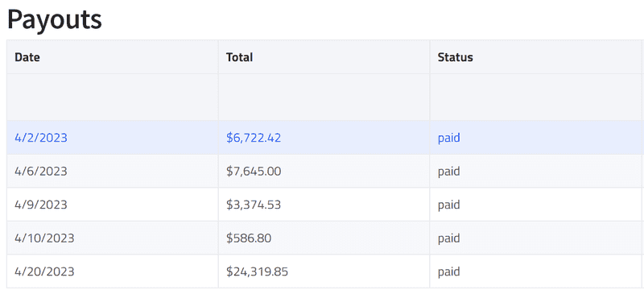The height and width of the screenshot is (290, 644).
Task: Select the 4/6/2023 date cell
Action: (112, 171)
